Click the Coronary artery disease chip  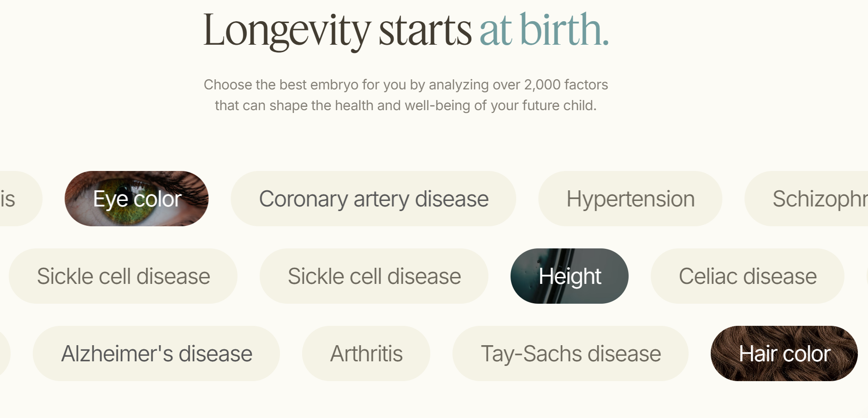tap(373, 199)
